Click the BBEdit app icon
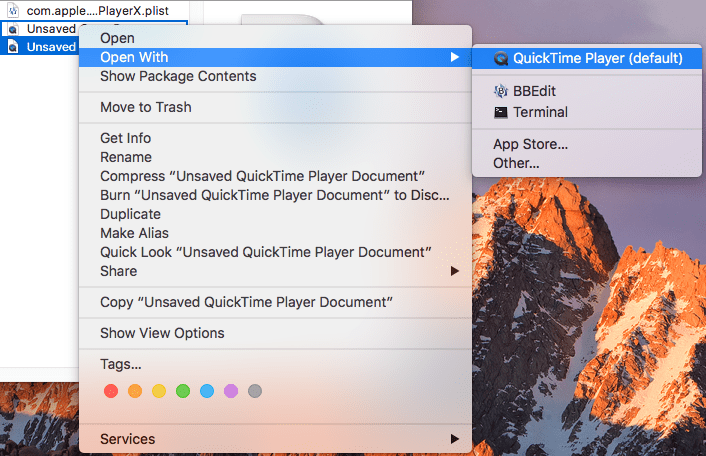This screenshot has width=706, height=456. tap(501, 91)
